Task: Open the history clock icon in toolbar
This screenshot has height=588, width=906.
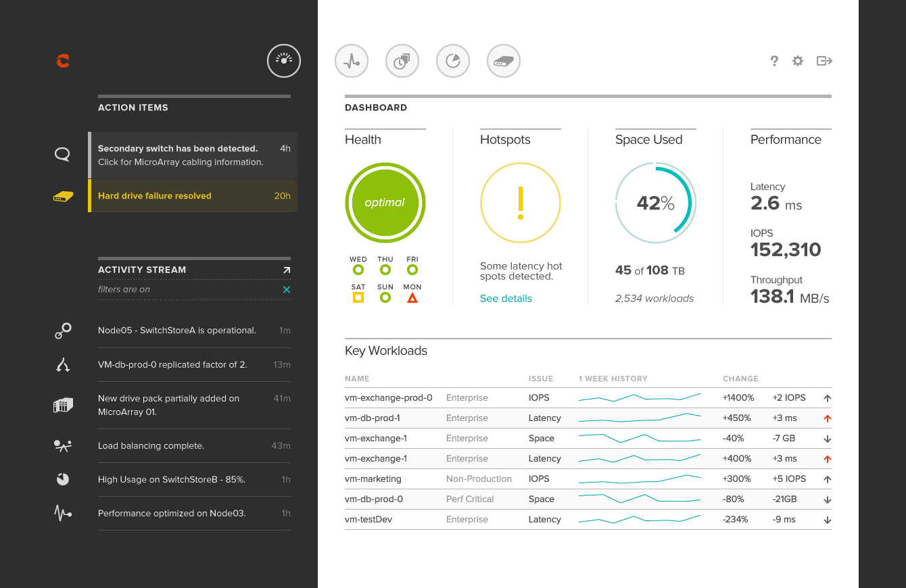Action: click(x=402, y=62)
